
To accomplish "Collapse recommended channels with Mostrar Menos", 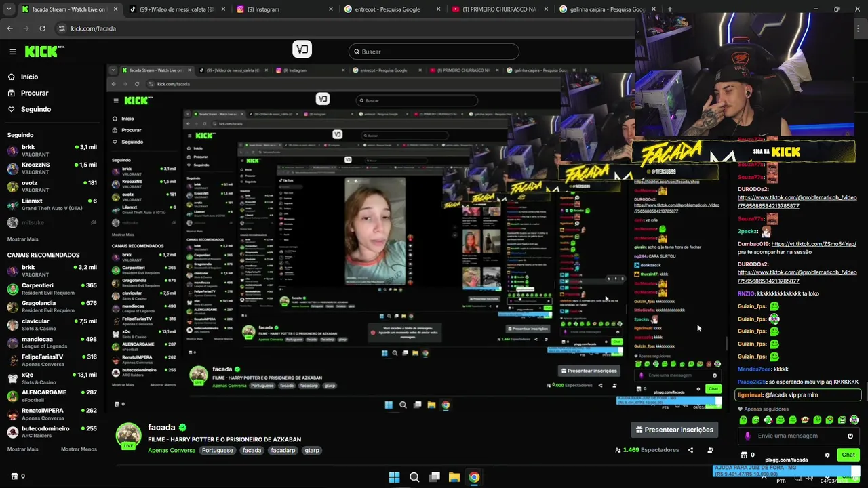I will [79, 449].
